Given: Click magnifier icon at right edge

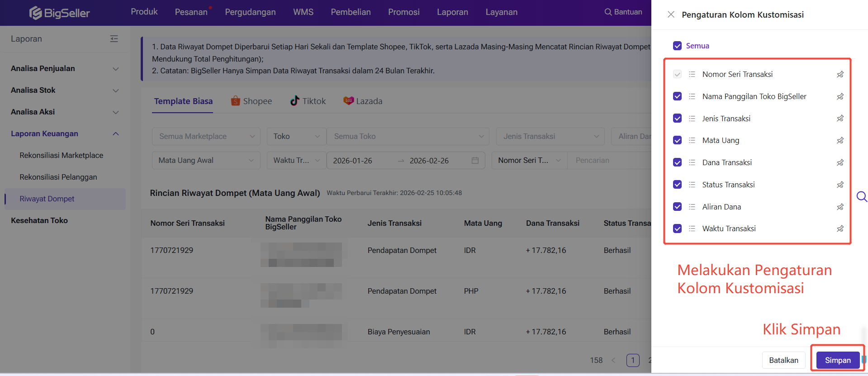Looking at the screenshot, I should click(x=861, y=196).
